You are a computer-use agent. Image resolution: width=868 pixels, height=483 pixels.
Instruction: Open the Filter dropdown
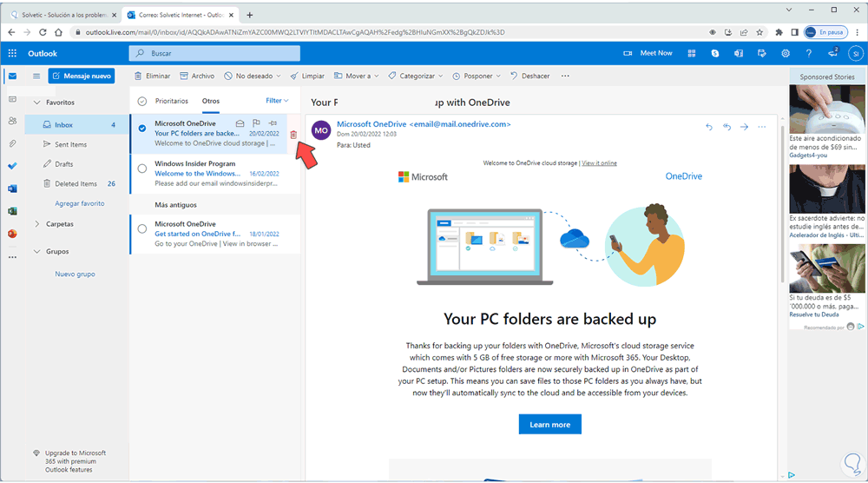click(x=277, y=100)
